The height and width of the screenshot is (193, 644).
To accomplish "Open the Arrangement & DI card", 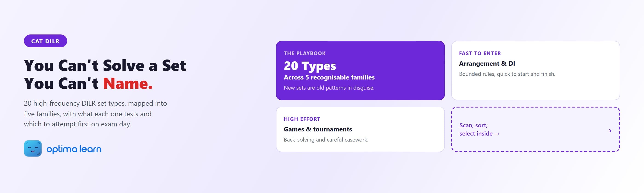I will point(535,70).
